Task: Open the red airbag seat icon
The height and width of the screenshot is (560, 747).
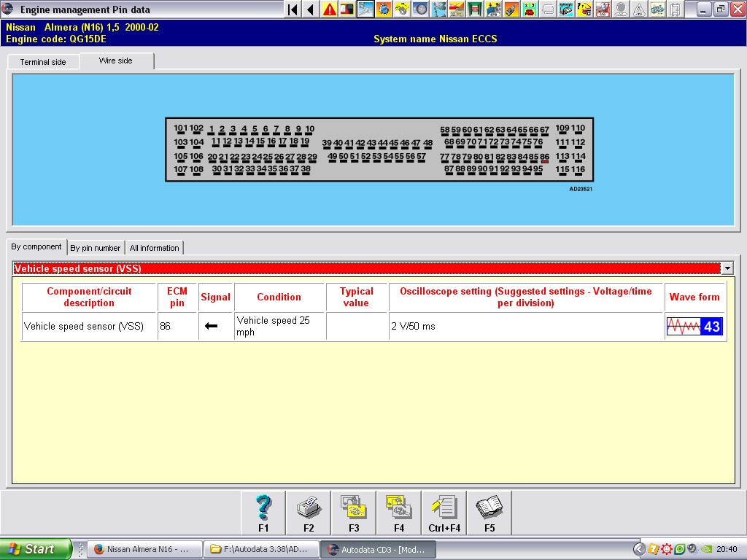Action: point(602,9)
